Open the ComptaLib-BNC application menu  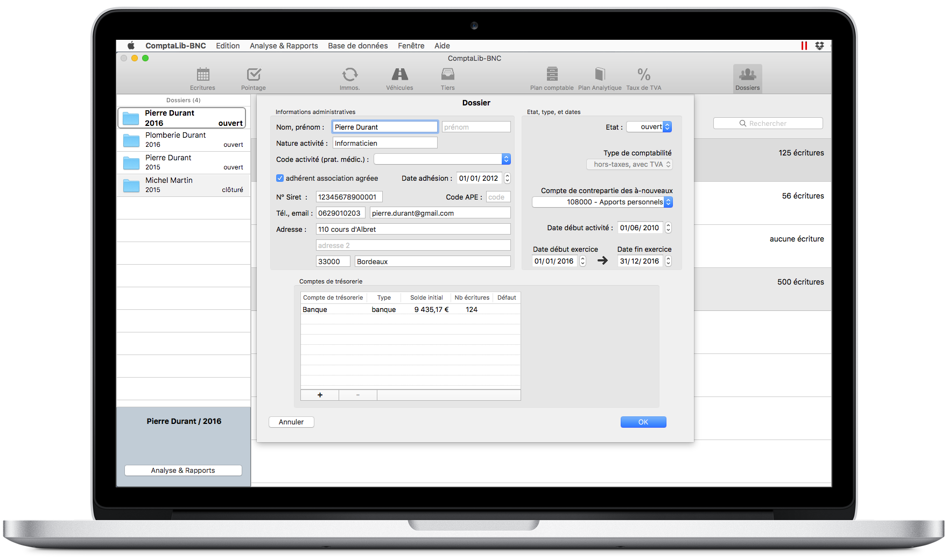coord(175,46)
